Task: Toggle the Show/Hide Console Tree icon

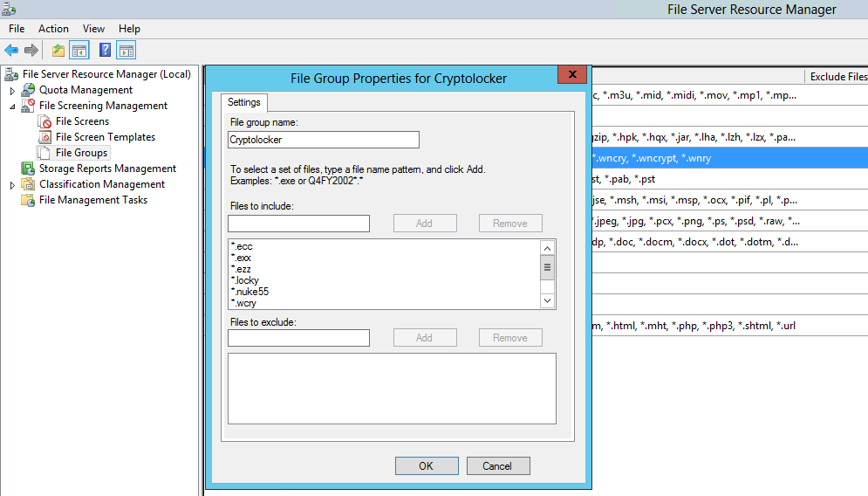Action: click(79, 51)
